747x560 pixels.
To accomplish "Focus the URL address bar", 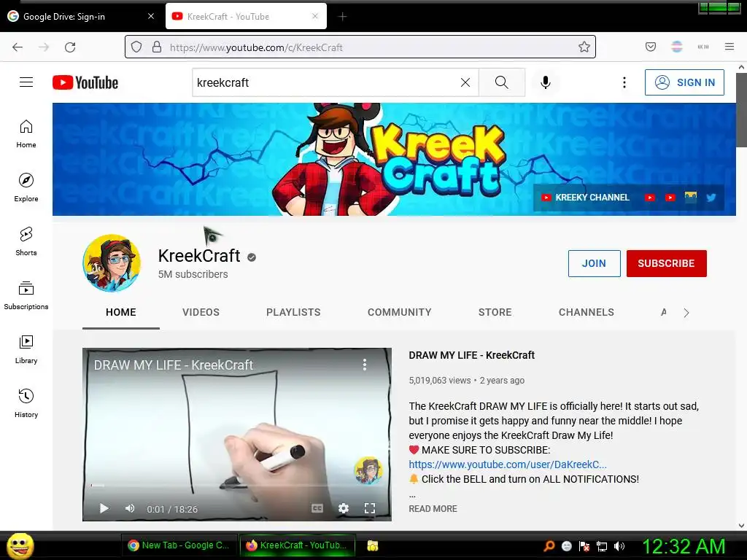I will (360, 47).
